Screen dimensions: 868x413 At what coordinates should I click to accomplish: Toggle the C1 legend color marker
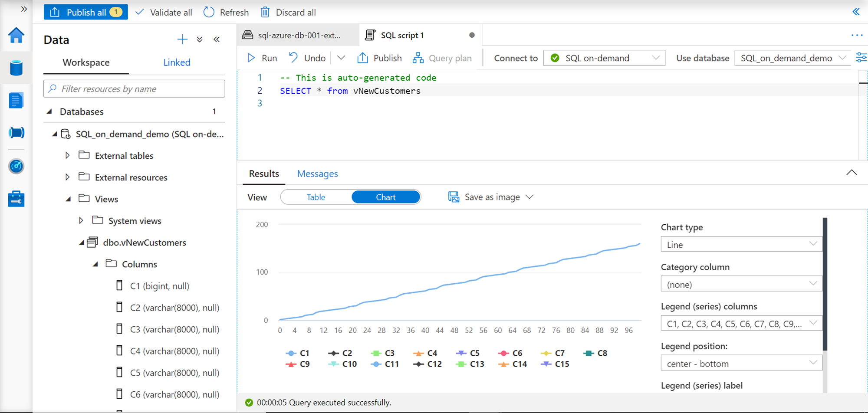pos(291,353)
